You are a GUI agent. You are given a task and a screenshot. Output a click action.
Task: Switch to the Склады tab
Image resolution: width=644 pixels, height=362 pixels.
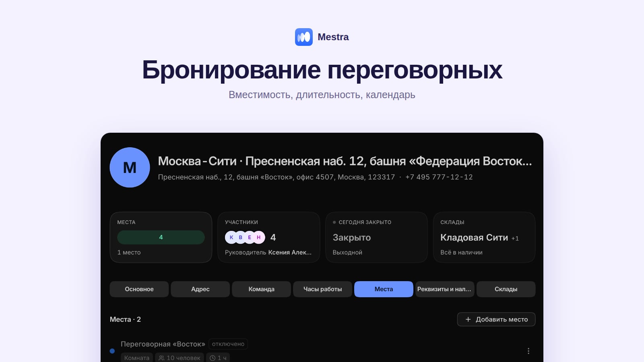(506, 289)
